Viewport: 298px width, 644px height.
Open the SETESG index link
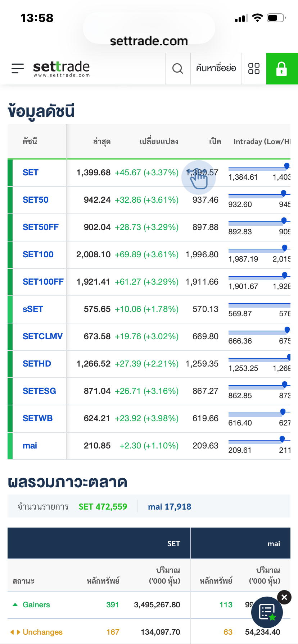[39, 391]
